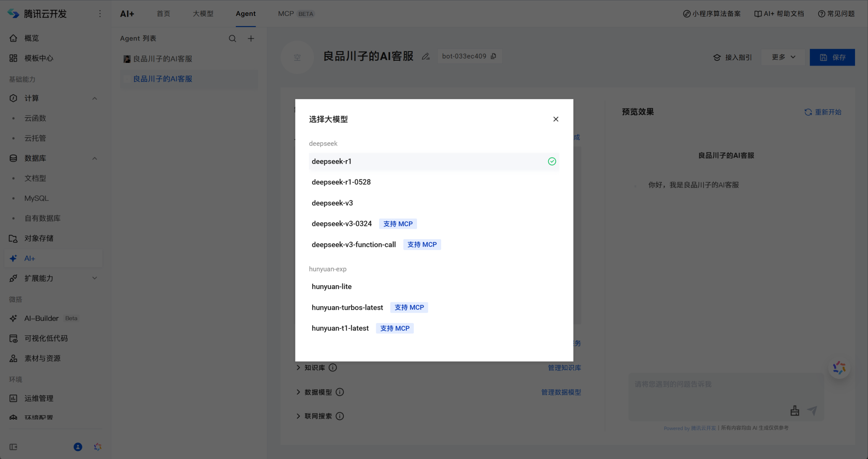
Task: Open 自有数据库 item
Action: coord(42,218)
